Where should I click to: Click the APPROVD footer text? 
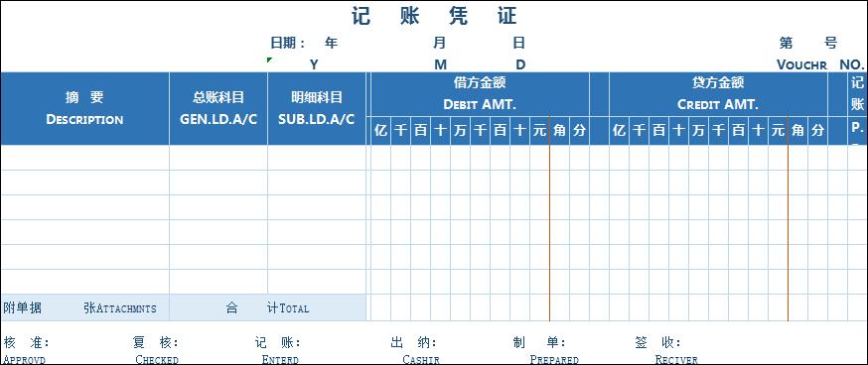click(x=24, y=359)
